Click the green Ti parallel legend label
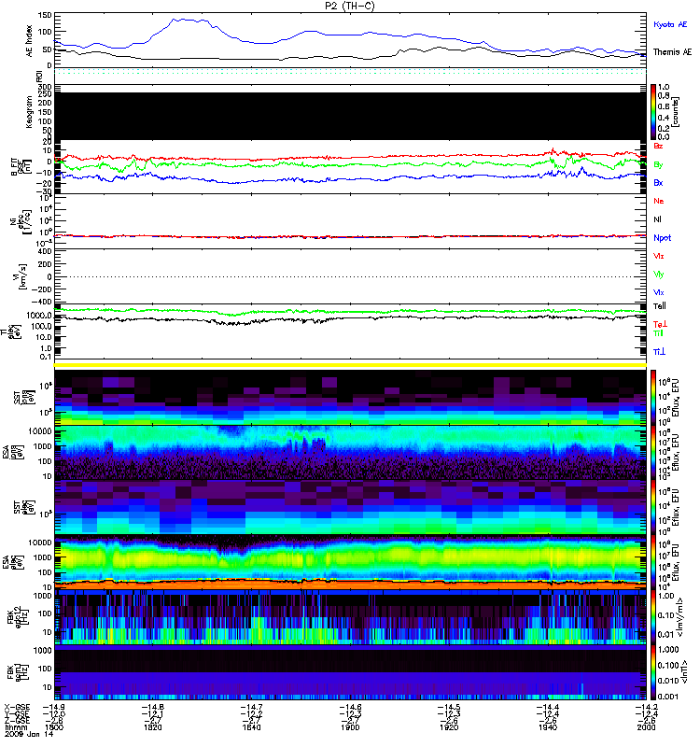This screenshot has height=747, width=700. (658, 333)
